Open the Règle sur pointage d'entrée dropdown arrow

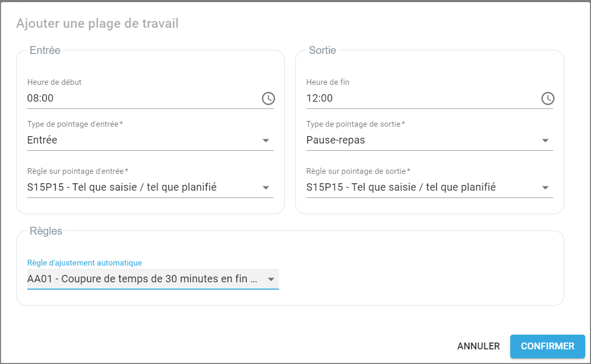[266, 187]
